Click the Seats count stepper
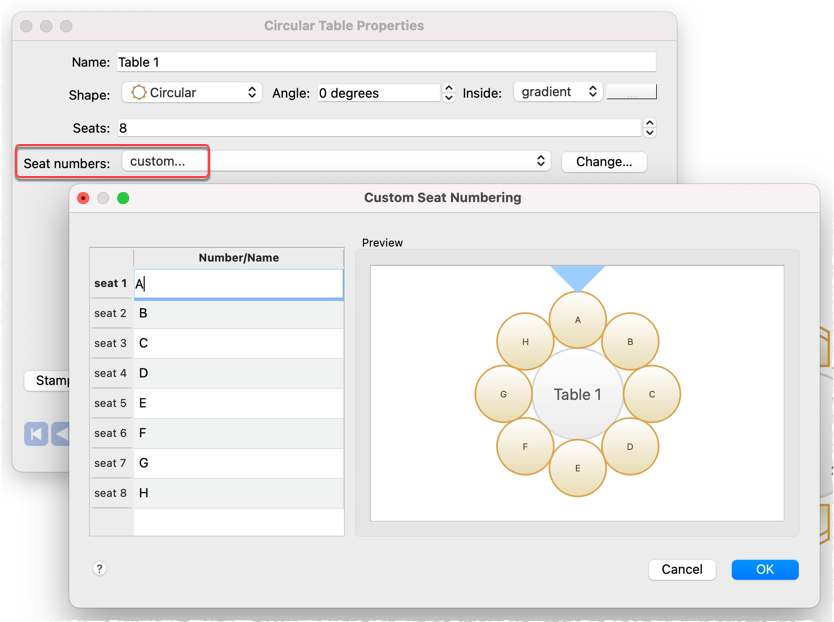The width and height of the screenshot is (834, 622). click(649, 128)
